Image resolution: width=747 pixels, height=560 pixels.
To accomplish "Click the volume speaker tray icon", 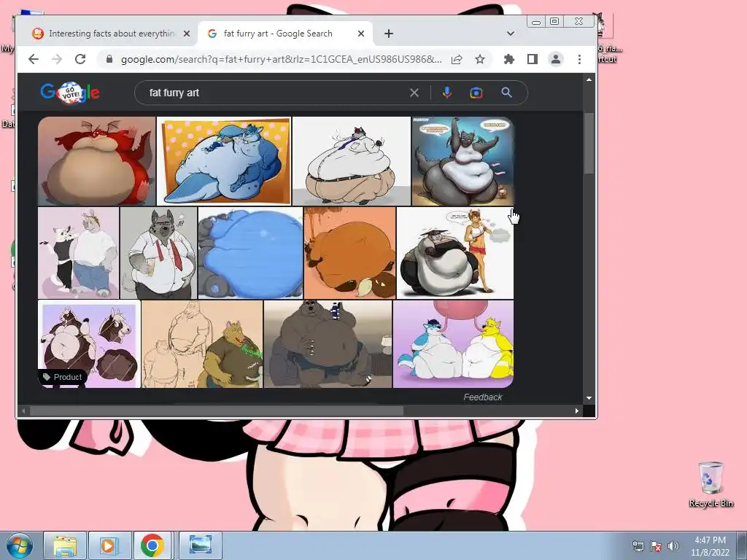I will tap(673, 545).
